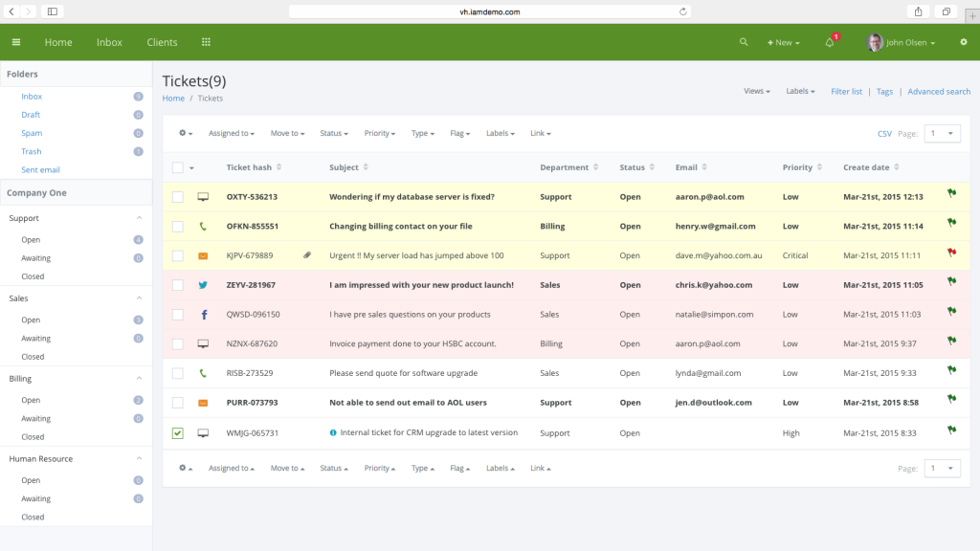
Task: Click the notification bell icon
Action: (x=830, y=42)
